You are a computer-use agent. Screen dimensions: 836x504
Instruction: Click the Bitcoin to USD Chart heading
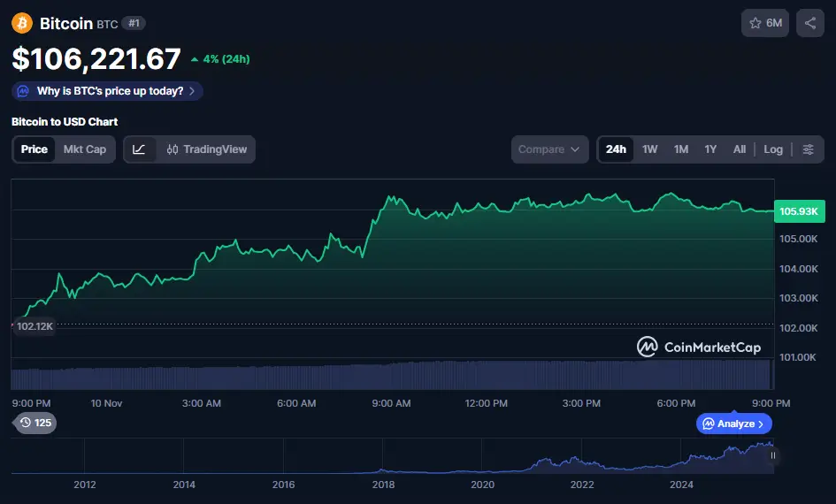click(x=65, y=122)
